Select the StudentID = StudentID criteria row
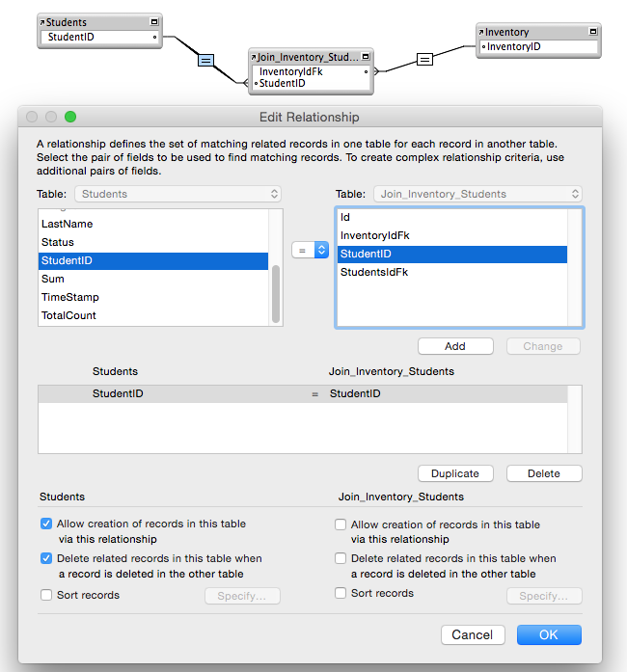This screenshot has width=627, height=672. point(310,393)
